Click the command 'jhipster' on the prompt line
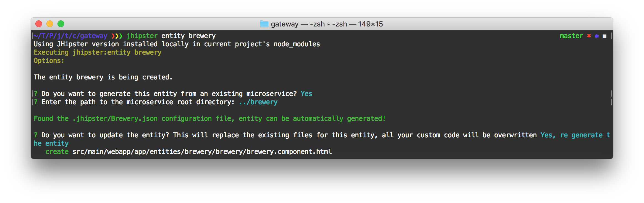Viewport: 644px width, 203px height. click(142, 36)
